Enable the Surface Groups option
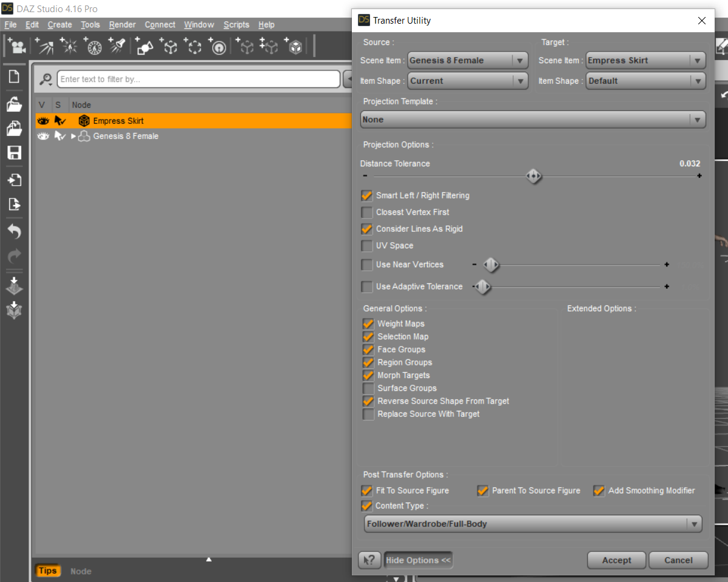The height and width of the screenshot is (582, 728). 368,388
